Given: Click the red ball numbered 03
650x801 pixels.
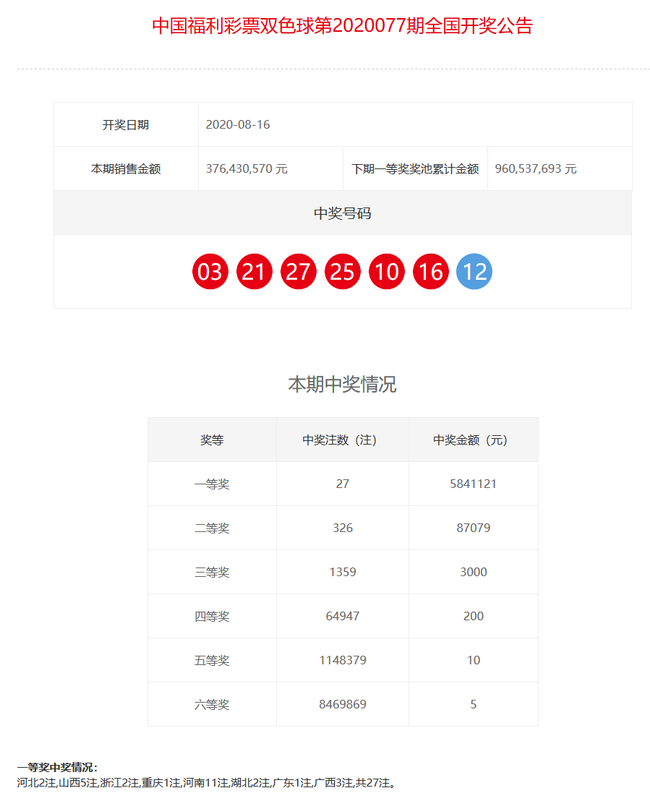Looking at the screenshot, I should pos(210,271).
